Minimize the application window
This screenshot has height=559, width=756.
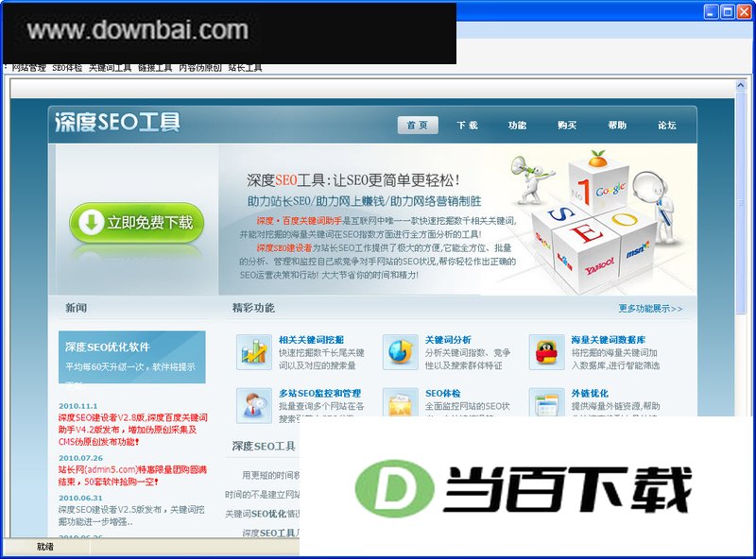(712, 11)
